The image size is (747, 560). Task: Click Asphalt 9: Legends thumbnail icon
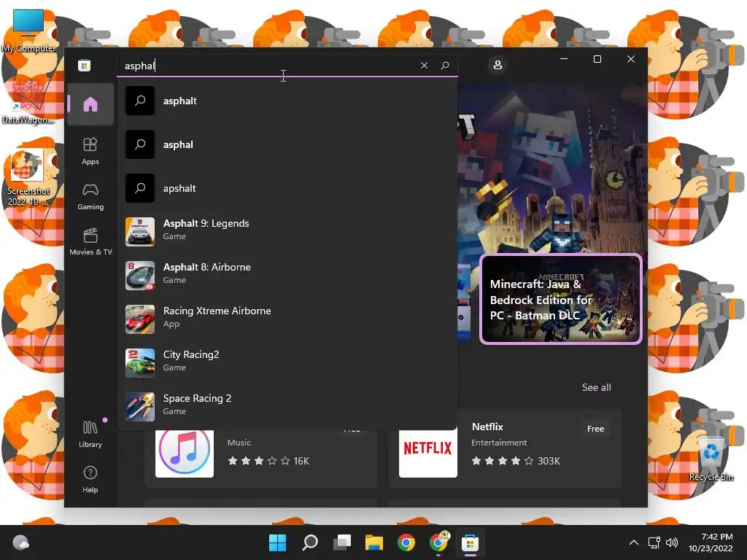pyautogui.click(x=140, y=232)
